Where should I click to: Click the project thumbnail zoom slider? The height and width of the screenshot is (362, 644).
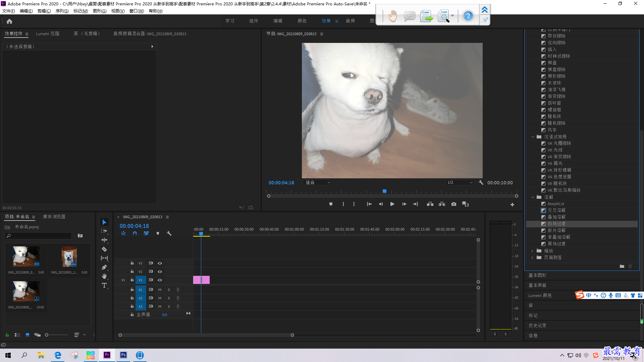pos(56,335)
